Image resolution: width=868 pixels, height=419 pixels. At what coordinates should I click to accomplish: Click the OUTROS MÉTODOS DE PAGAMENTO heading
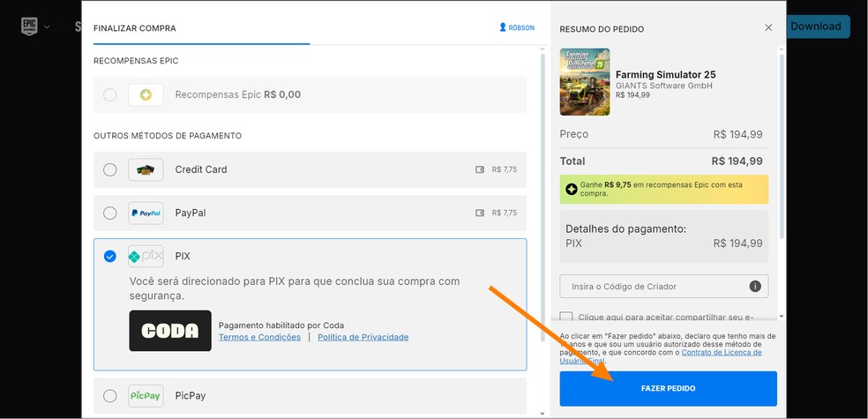click(168, 136)
